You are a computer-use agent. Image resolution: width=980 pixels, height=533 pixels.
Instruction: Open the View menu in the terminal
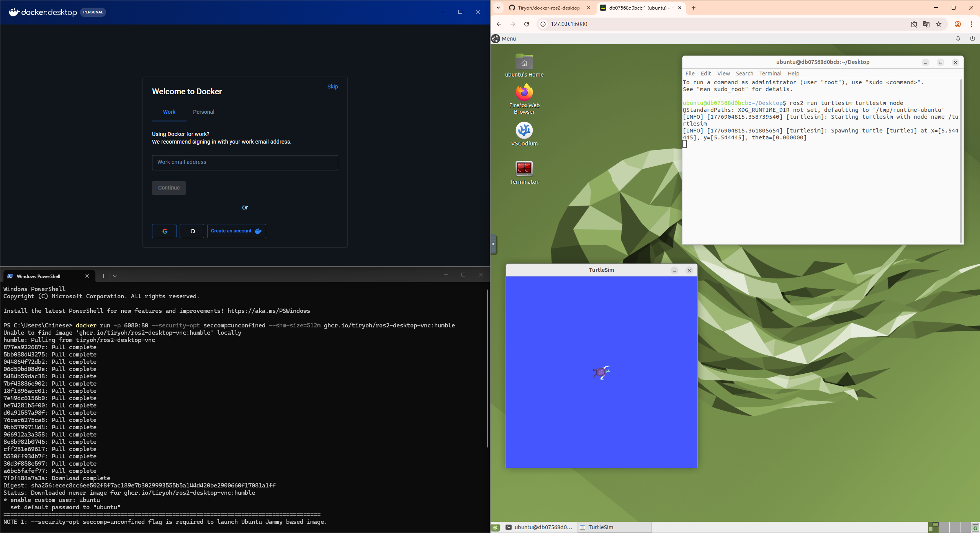pyautogui.click(x=723, y=74)
